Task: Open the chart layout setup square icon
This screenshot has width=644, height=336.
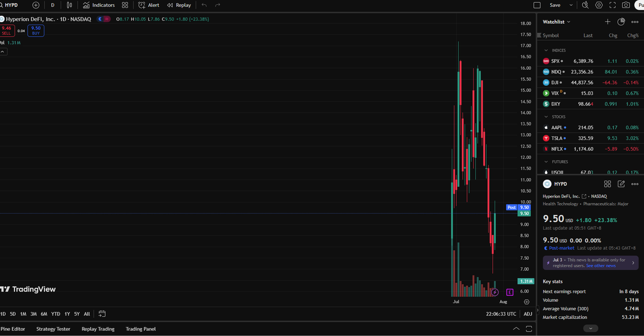Action: point(537,5)
